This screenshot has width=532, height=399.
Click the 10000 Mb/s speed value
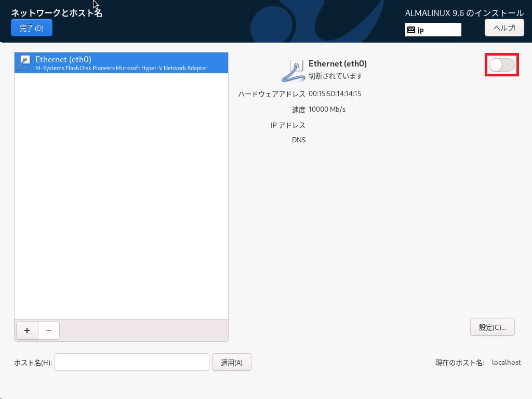pos(327,110)
